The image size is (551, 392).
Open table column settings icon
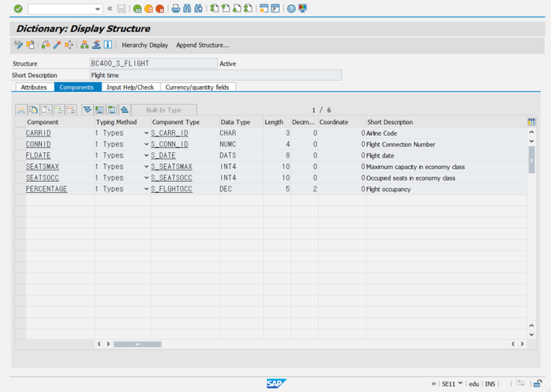click(531, 122)
